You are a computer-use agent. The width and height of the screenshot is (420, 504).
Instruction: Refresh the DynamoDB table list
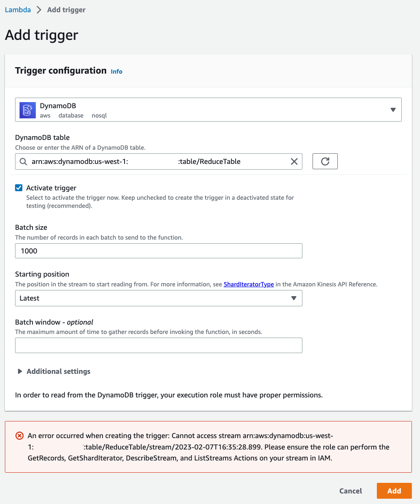[325, 161]
